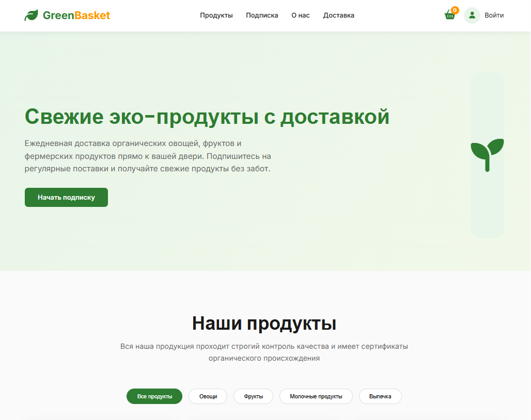
Task: Click the user profile icon
Action: point(472,15)
